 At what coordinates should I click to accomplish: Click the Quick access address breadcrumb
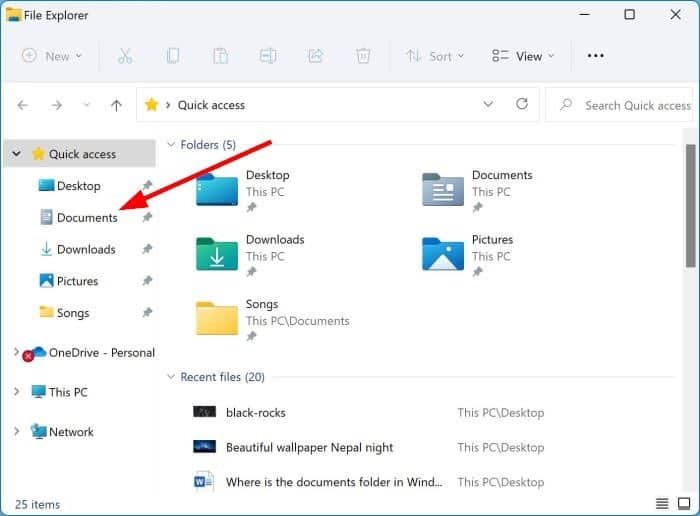click(x=211, y=105)
